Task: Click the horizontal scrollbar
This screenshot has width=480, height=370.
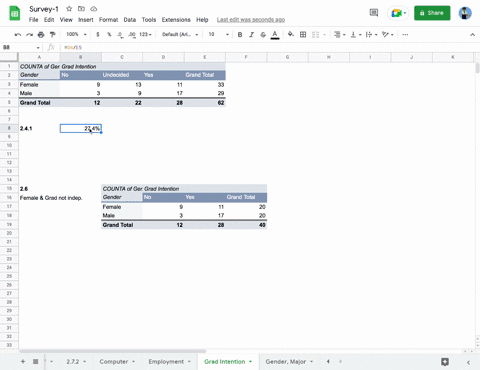Action: pyautogui.click(x=113, y=351)
